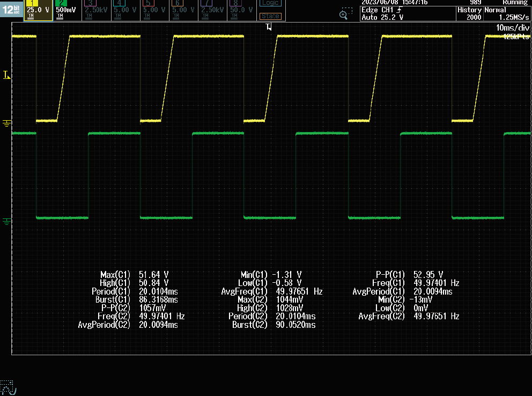532x396 pixels.
Task: Open the Logic input button
Action: [270, 3]
